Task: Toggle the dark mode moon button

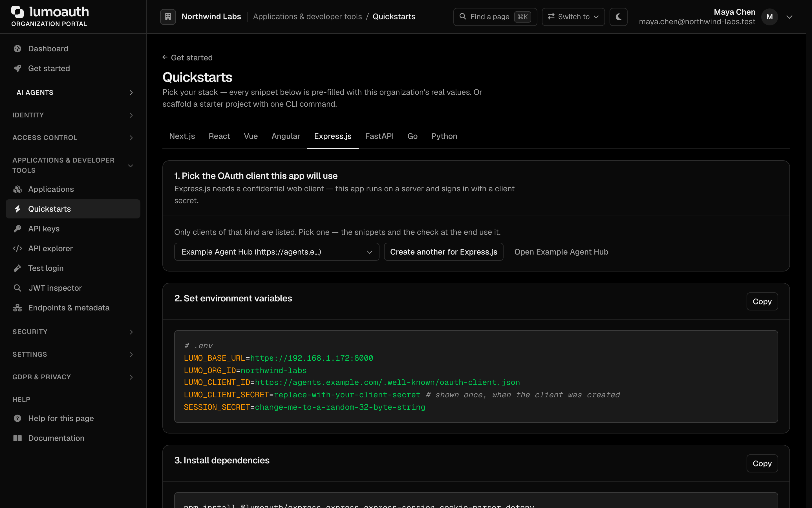Action: pos(618,17)
